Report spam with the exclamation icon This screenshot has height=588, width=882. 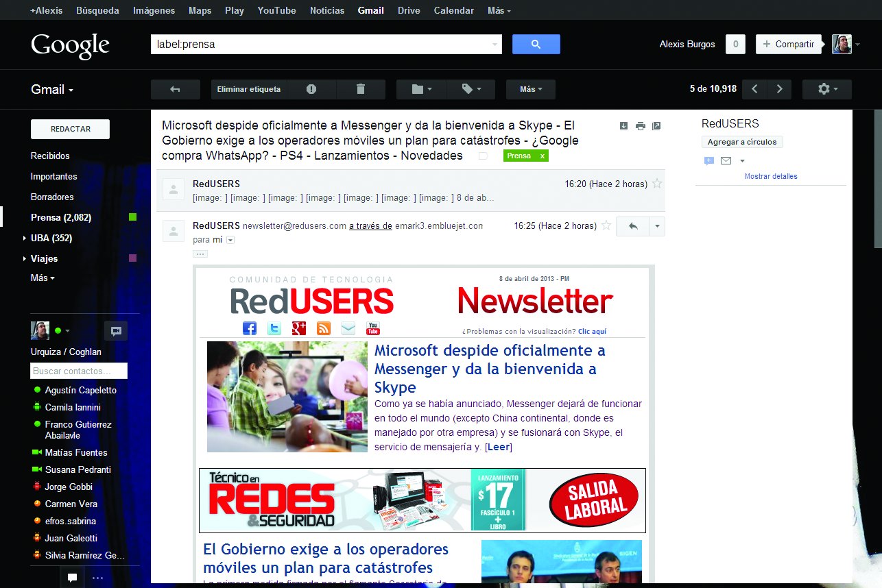(x=311, y=89)
